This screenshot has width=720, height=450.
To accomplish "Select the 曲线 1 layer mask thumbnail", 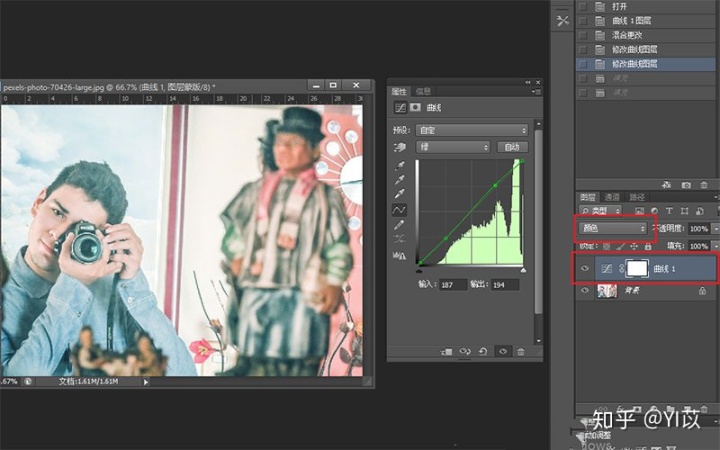I will [637, 269].
